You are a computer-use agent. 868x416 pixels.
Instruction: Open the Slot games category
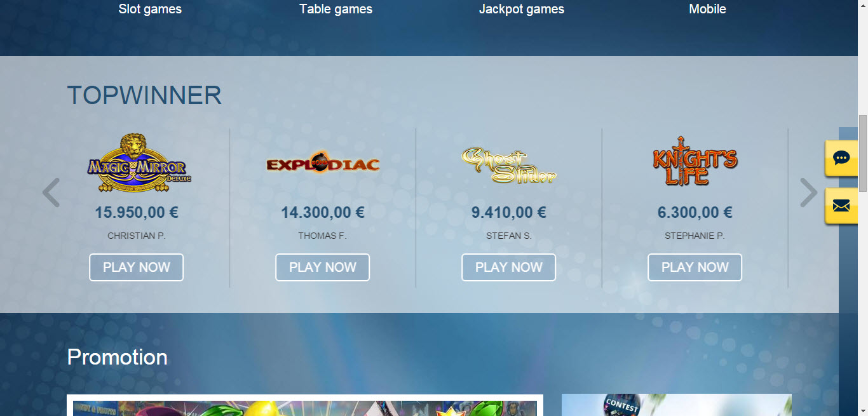[150, 9]
